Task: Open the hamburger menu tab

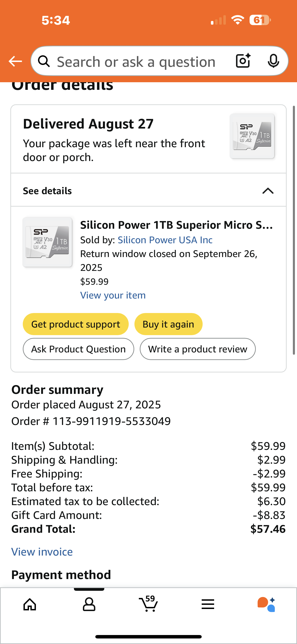Action: [x=208, y=605]
